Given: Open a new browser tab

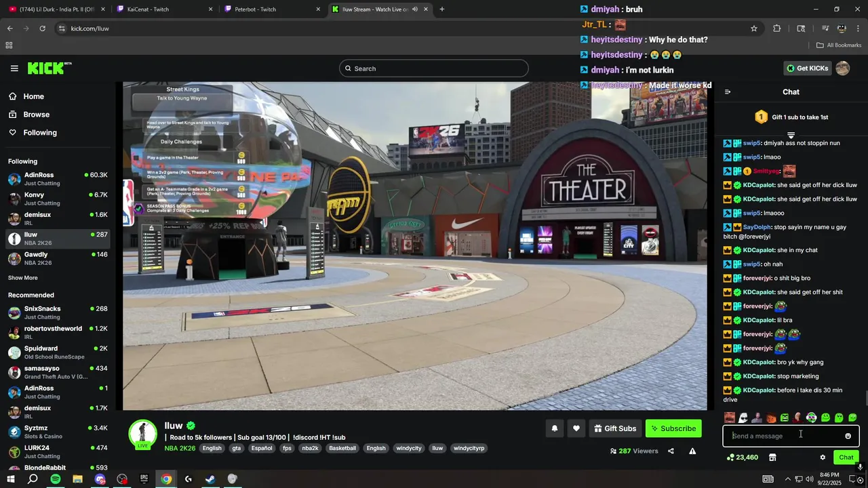Looking at the screenshot, I should click(442, 9).
